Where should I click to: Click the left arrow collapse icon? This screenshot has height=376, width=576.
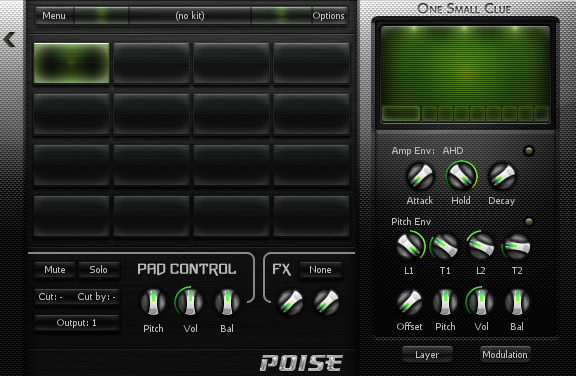pos(9,39)
